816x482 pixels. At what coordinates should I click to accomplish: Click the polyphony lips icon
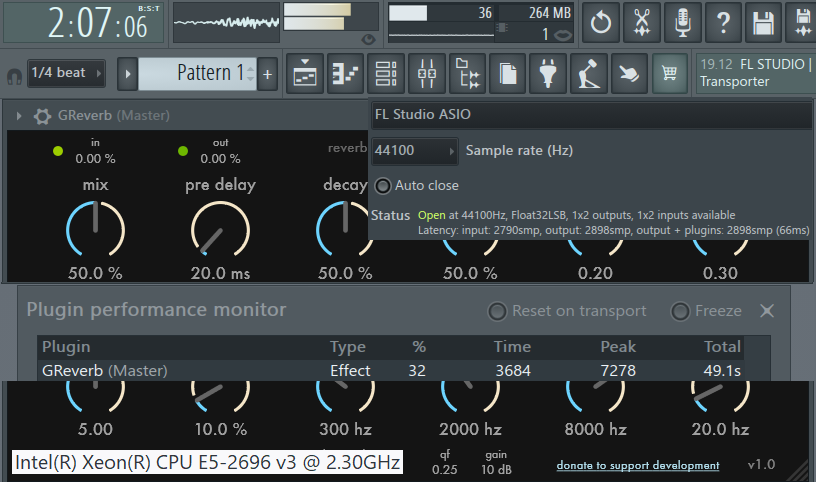563,35
